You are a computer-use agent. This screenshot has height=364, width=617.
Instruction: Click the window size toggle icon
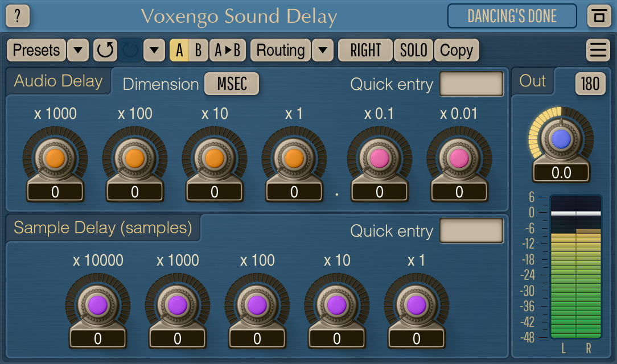(599, 16)
